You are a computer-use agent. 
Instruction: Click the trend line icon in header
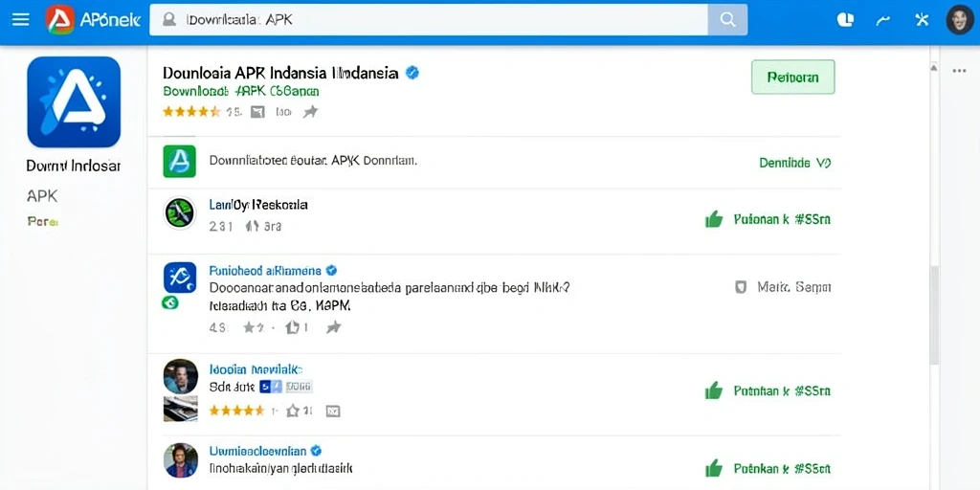(883, 20)
